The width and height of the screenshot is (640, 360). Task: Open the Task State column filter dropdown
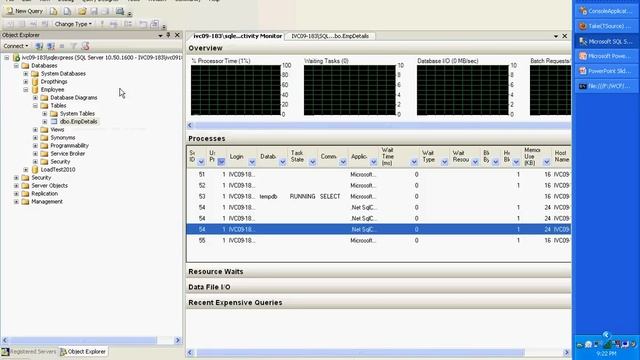[x=312, y=162]
